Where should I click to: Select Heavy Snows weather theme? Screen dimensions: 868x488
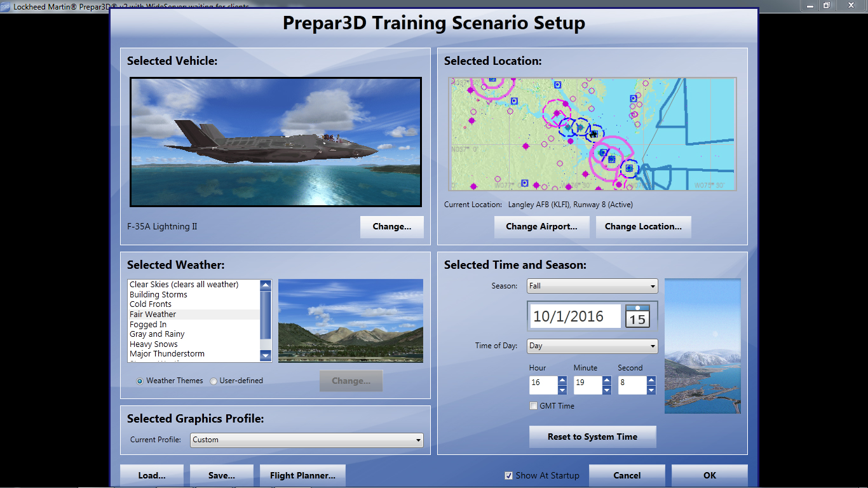click(x=194, y=344)
